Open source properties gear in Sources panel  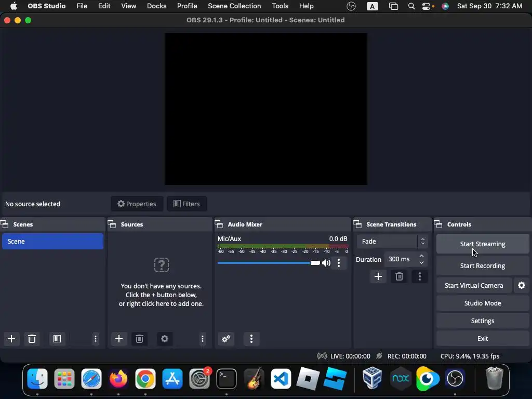tap(165, 339)
